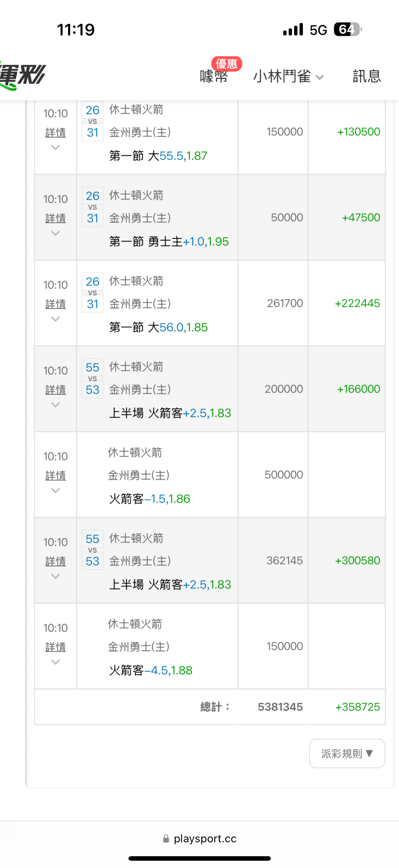Tap the playsport.cc address bar

[205, 838]
